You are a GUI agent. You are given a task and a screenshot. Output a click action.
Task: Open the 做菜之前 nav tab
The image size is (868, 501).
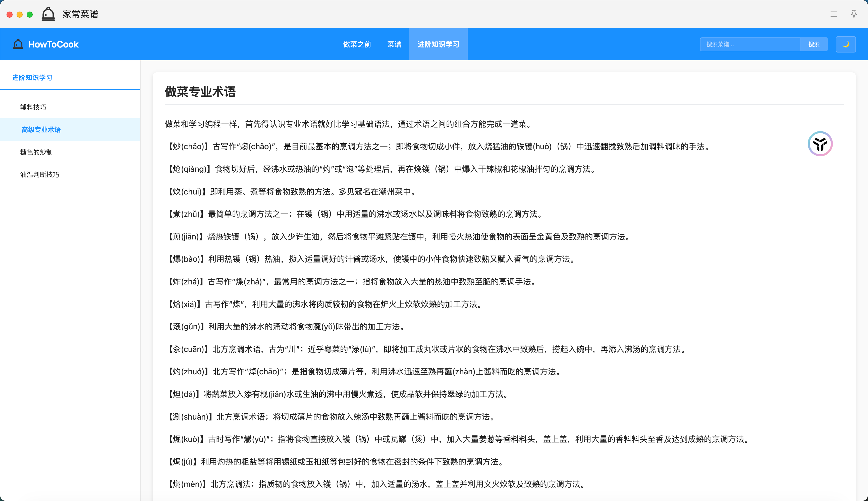click(x=357, y=44)
